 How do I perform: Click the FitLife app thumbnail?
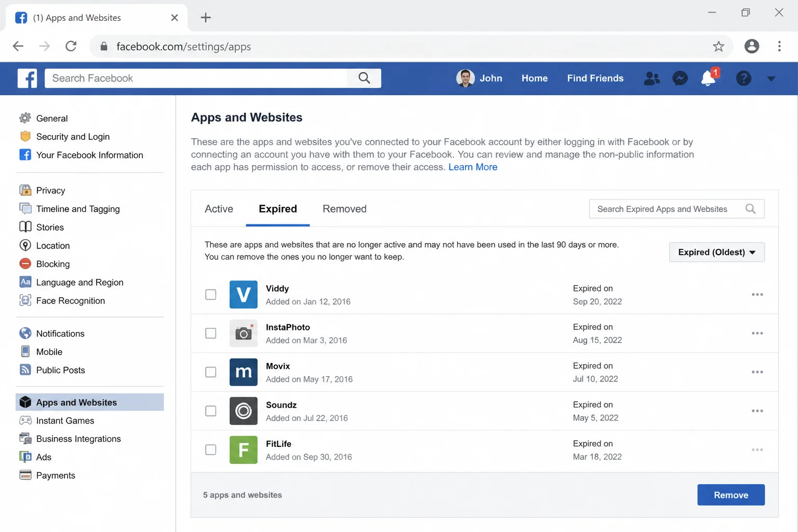243,450
